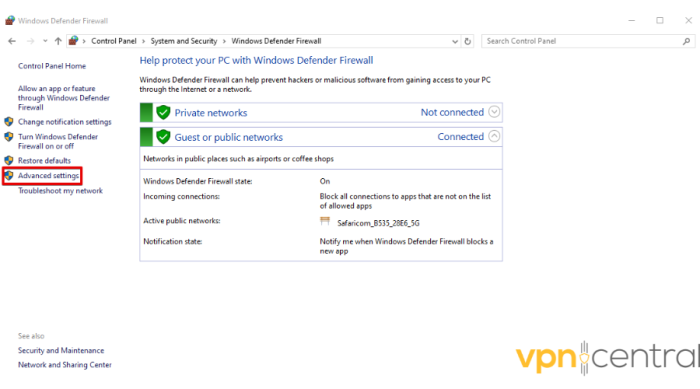Maximize the Windows Defender Firewall window

click(x=660, y=21)
